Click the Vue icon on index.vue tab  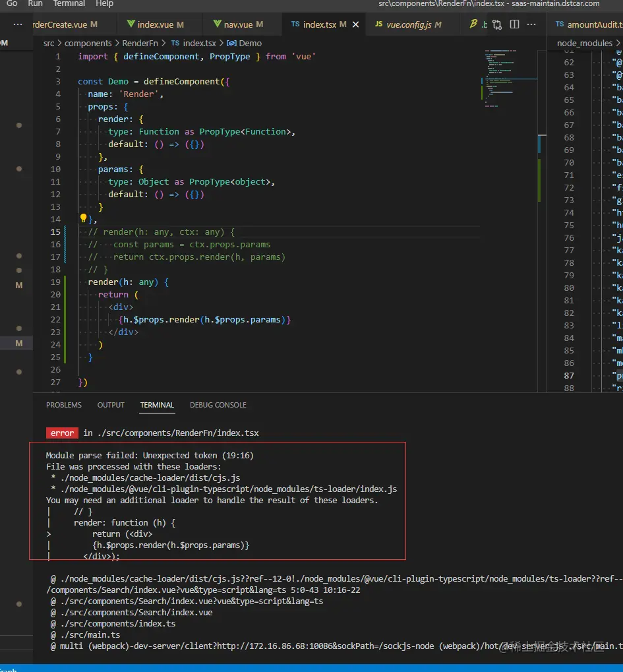pyautogui.click(x=131, y=24)
